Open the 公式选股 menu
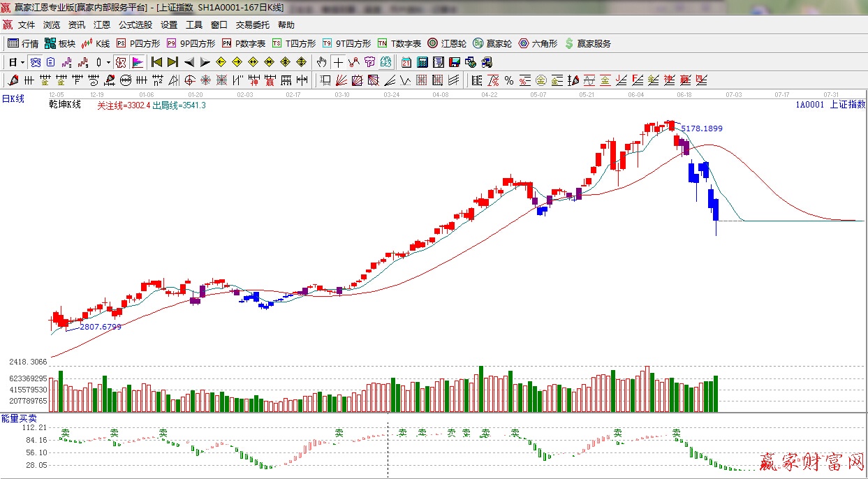868x479 pixels. pos(135,25)
